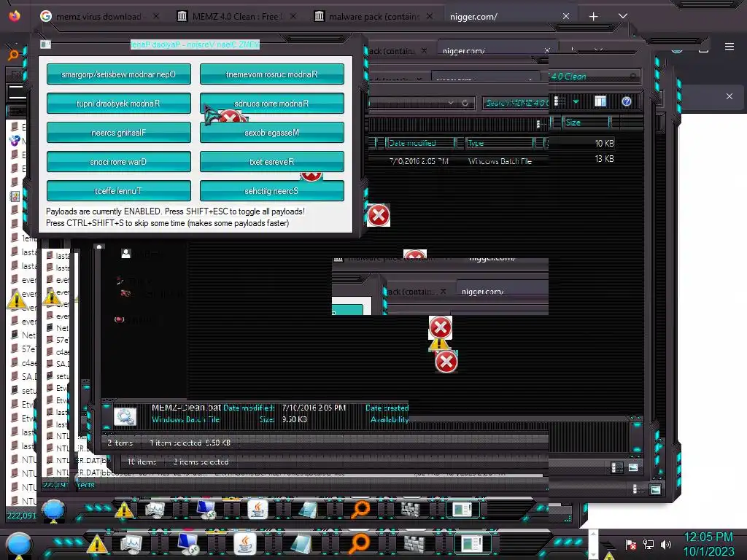The width and height of the screenshot is (747, 560).
Task: Open the Action Center flag tray icon
Action: pyautogui.click(x=631, y=545)
